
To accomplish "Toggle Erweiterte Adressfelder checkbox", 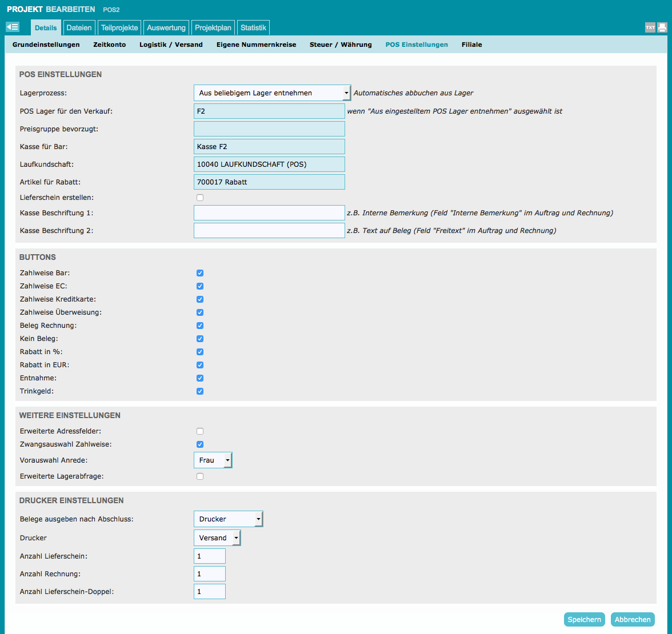I will click(x=200, y=431).
